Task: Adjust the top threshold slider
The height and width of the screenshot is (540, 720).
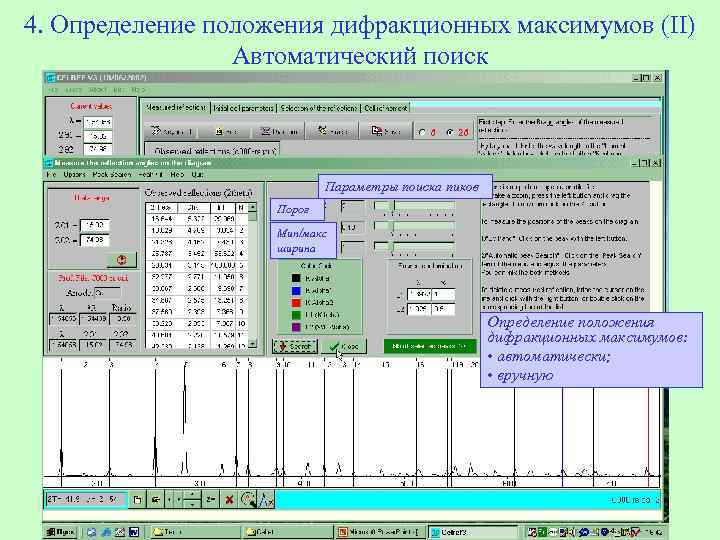Action: 415,207
